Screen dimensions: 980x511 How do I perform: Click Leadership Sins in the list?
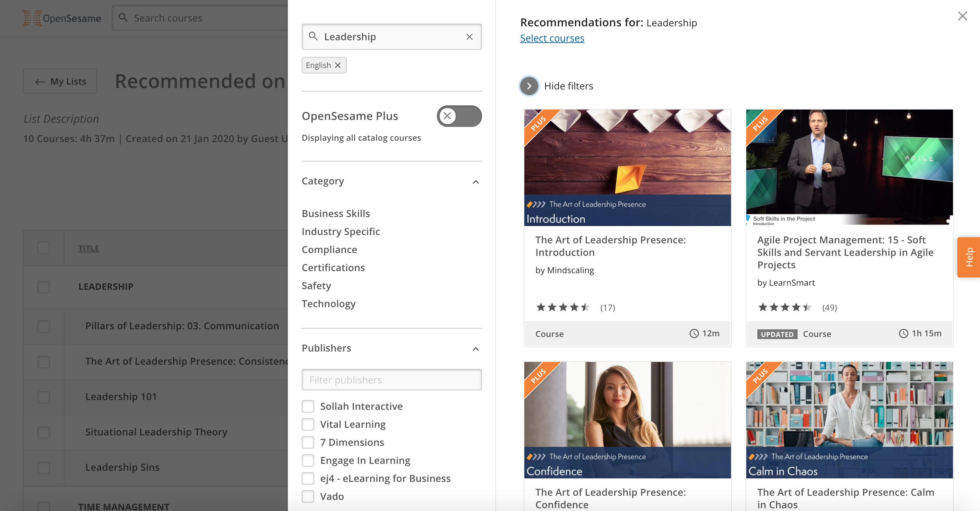(x=122, y=467)
